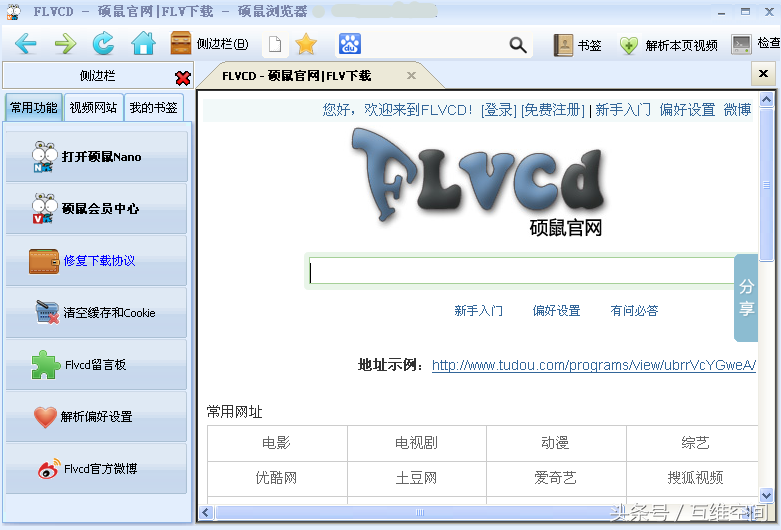Screen dimensions: 781x530
Task: Click into the video URL input field
Action: [x=521, y=271]
